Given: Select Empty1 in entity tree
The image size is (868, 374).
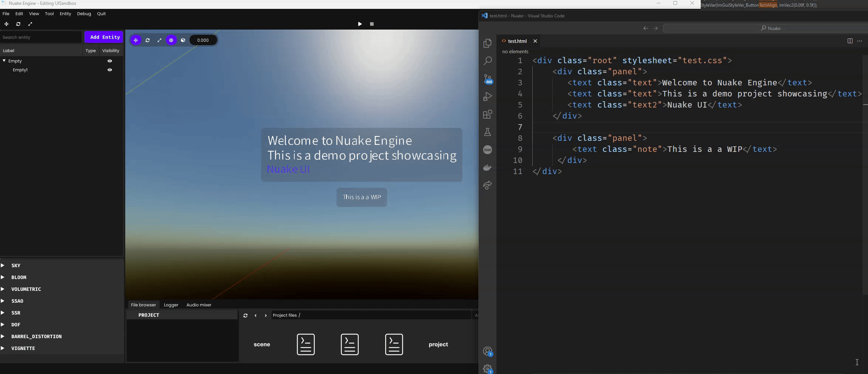Looking at the screenshot, I should [x=20, y=70].
